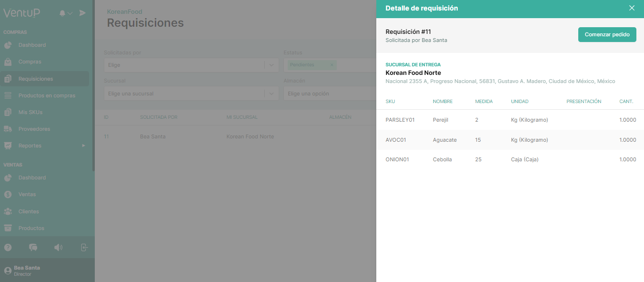Open the Requisiciones sidebar icon

[x=8, y=78]
